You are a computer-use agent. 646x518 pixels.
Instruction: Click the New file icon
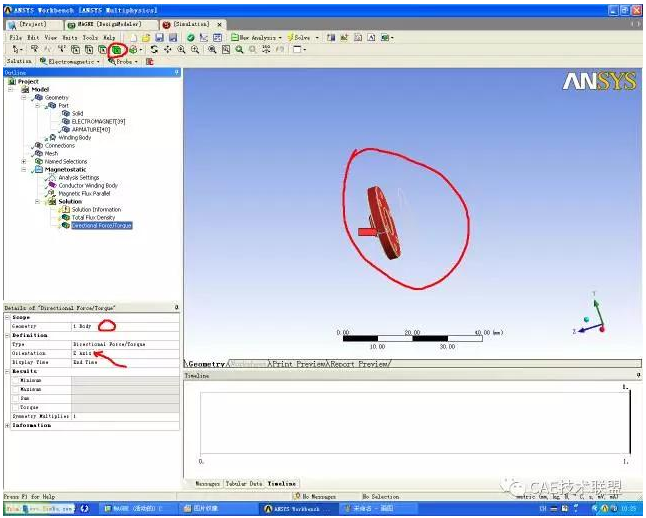[x=133, y=38]
